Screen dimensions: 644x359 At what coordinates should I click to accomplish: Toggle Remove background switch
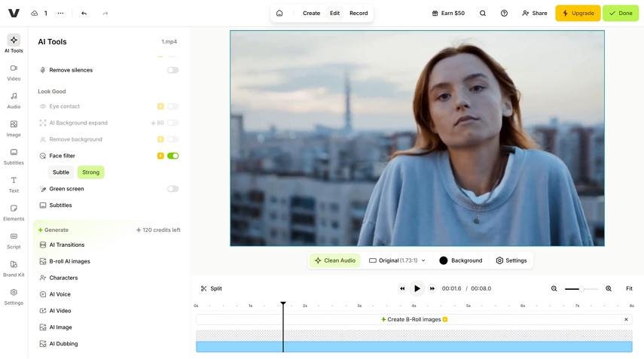173,139
